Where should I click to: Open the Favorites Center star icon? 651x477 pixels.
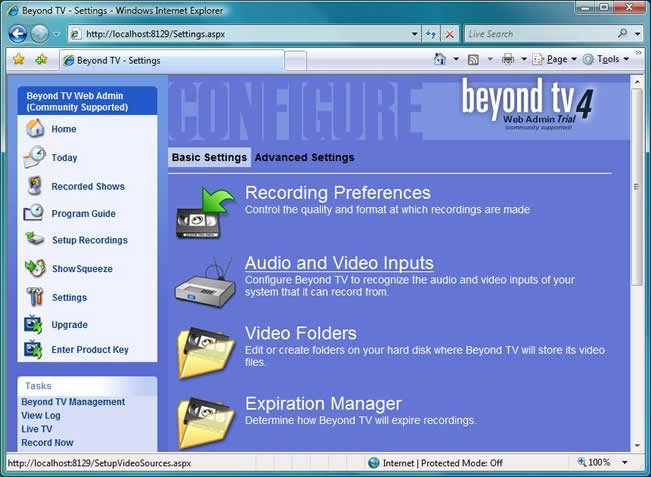[19, 59]
